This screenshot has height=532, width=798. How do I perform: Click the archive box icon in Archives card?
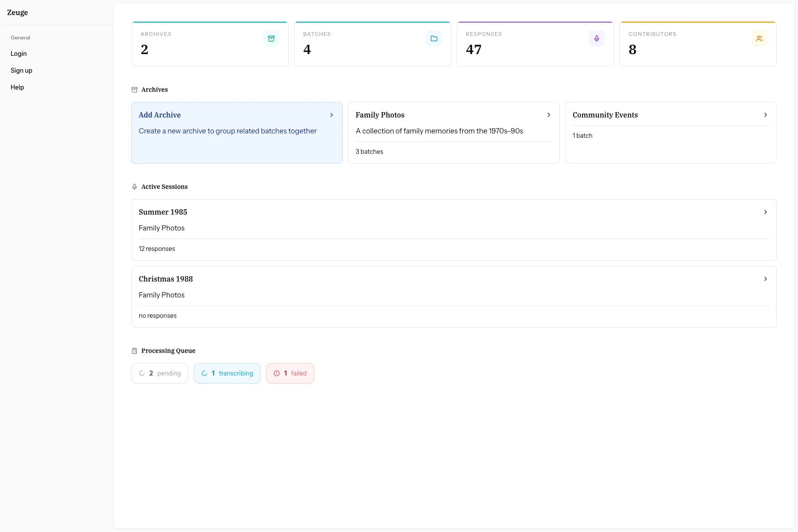click(271, 39)
